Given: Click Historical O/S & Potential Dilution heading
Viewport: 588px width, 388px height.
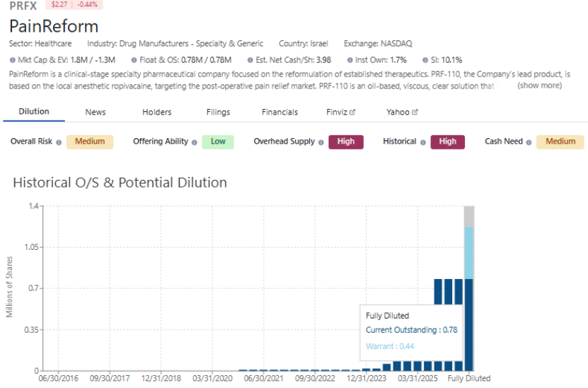Looking at the screenshot, I should (x=120, y=183).
